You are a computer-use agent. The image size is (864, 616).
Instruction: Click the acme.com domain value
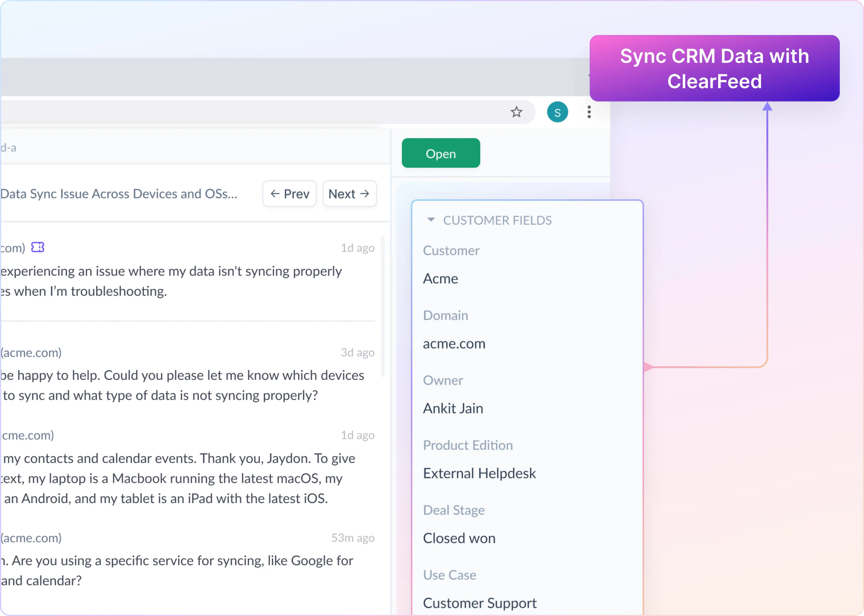(454, 344)
